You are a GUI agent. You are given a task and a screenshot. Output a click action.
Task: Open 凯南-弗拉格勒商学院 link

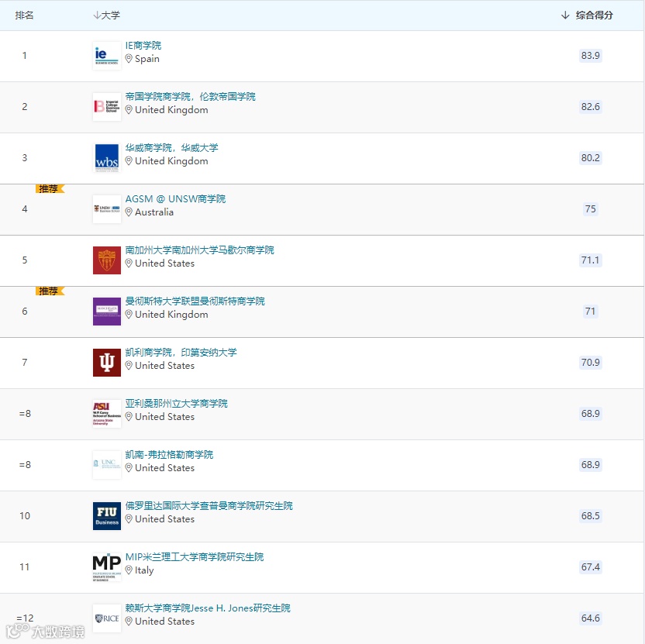point(169,454)
